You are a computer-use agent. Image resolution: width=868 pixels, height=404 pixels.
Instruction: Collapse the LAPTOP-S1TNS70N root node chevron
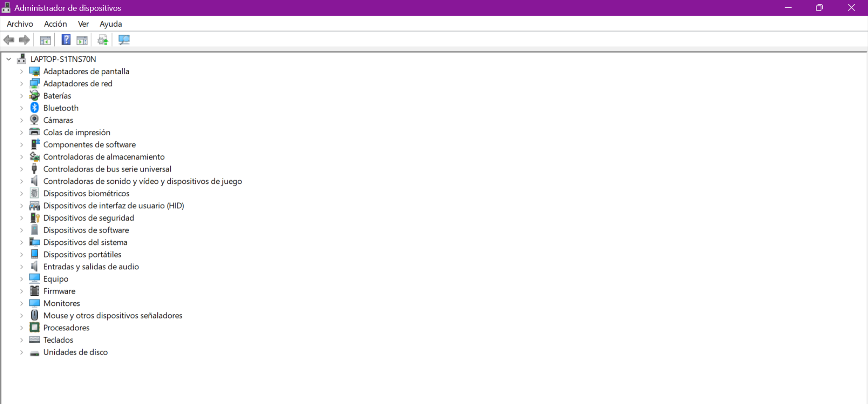pos(9,59)
